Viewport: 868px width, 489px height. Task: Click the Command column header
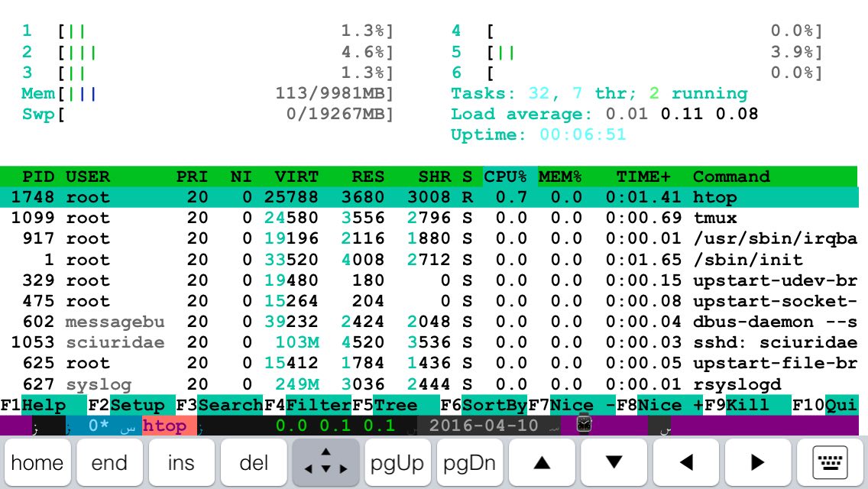pyautogui.click(x=731, y=176)
